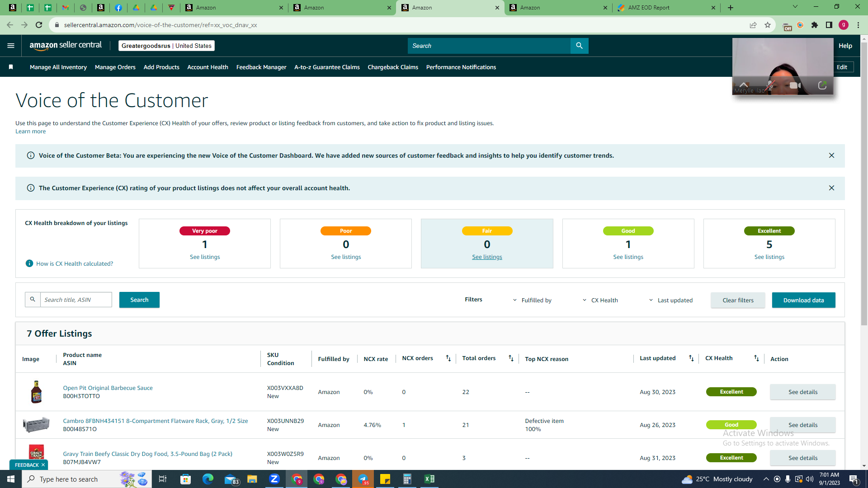Open File Explorer from the taskbar

click(x=252, y=479)
